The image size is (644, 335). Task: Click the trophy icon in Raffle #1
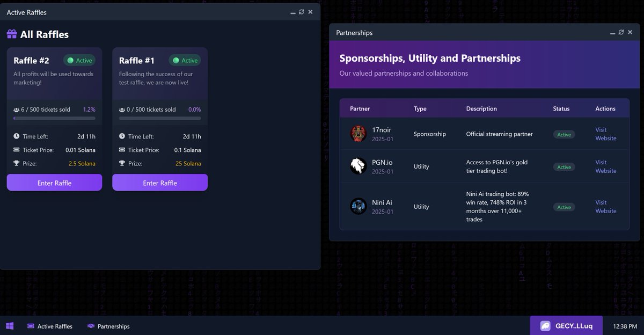122,163
